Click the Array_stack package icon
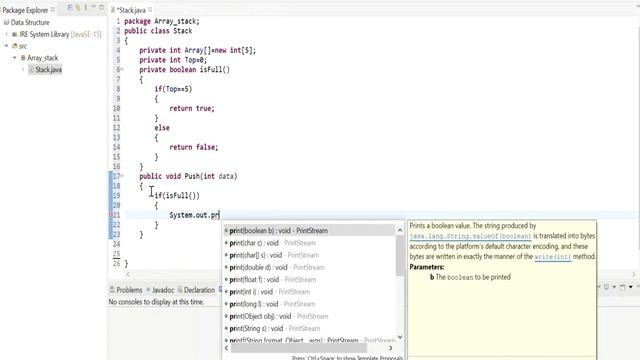Viewport: 640px width, 360px height. click(x=23, y=58)
